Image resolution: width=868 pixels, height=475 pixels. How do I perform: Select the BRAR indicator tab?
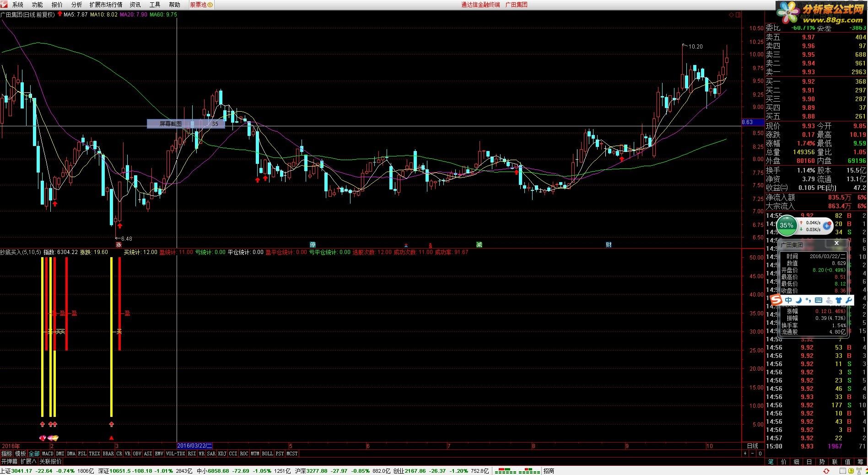coord(108,453)
